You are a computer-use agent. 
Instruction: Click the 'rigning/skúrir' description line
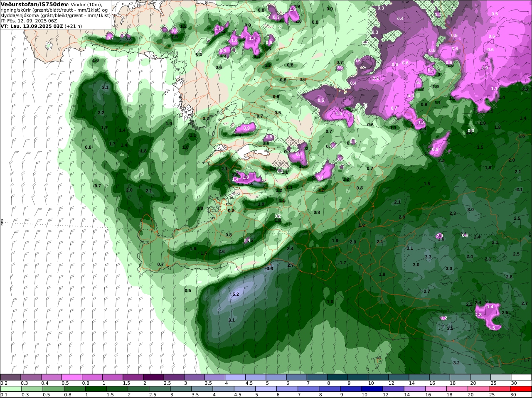tap(54, 10)
